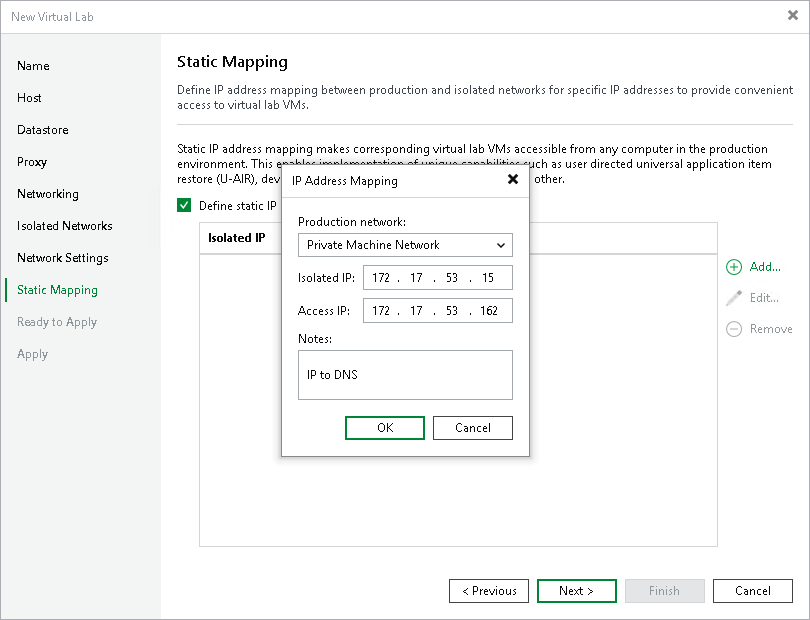Click the pencil Edit icon
Screen dimensions: 810x620
pos(734,298)
